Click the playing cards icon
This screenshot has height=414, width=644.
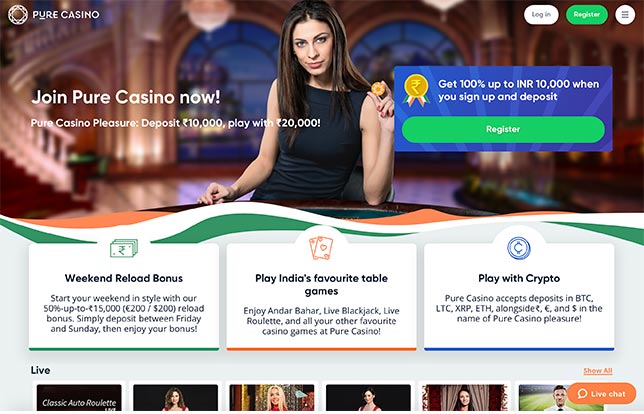(x=321, y=248)
